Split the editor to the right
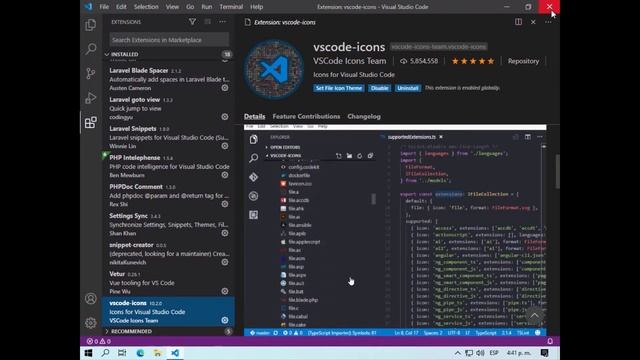 (x=518, y=22)
